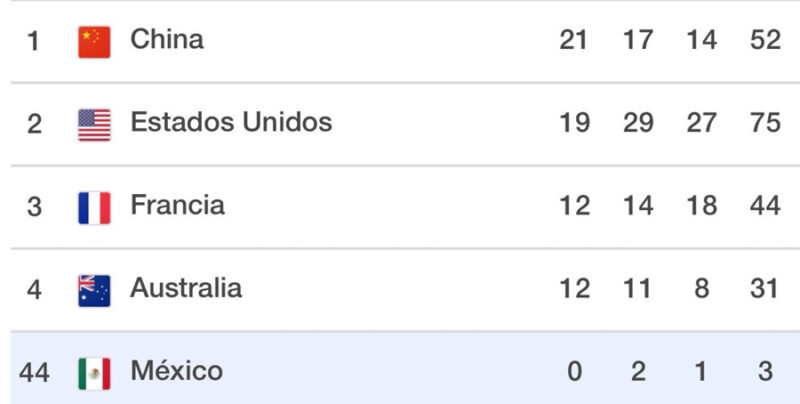The image size is (800, 404).
Task: Select the Australia country name
Action: pyautogui.click(x=186, y=289)
